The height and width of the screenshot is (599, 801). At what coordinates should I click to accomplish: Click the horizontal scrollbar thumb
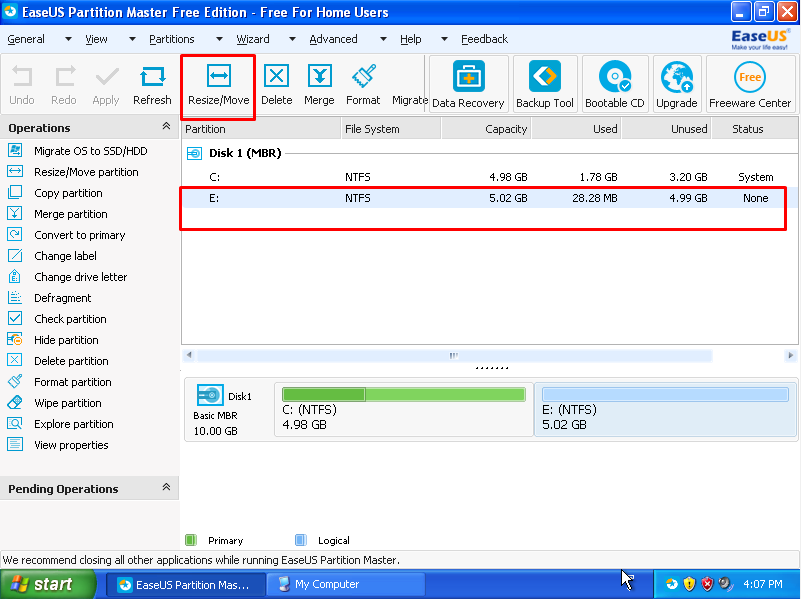point(454,355)
